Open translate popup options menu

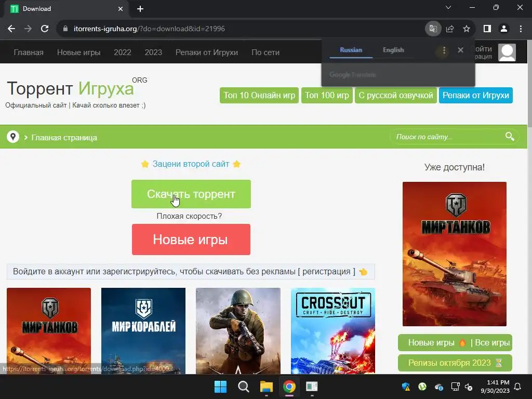click(x=444, y=50)
